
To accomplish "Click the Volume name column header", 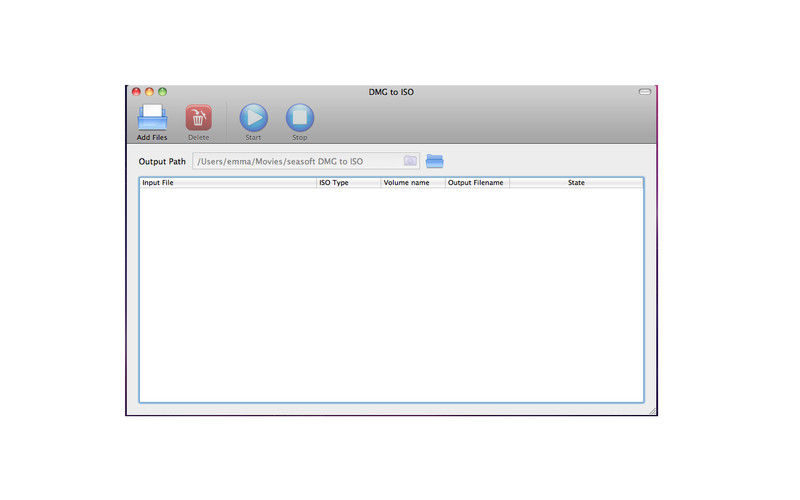I will point(413,183).
